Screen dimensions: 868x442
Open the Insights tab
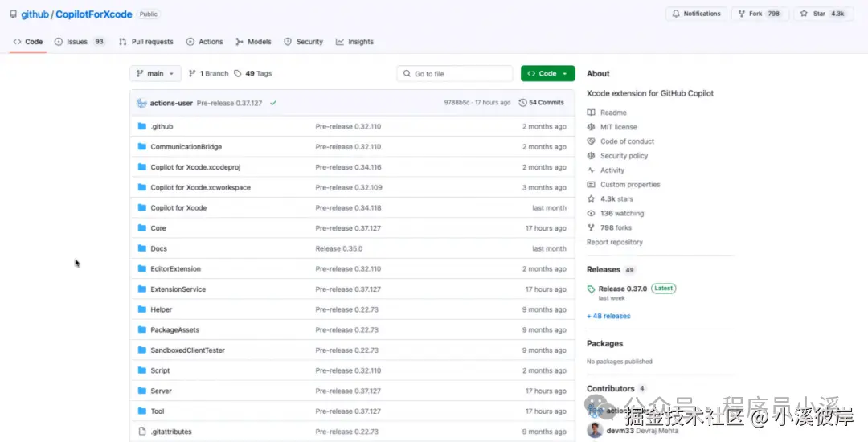coord(354,42)
